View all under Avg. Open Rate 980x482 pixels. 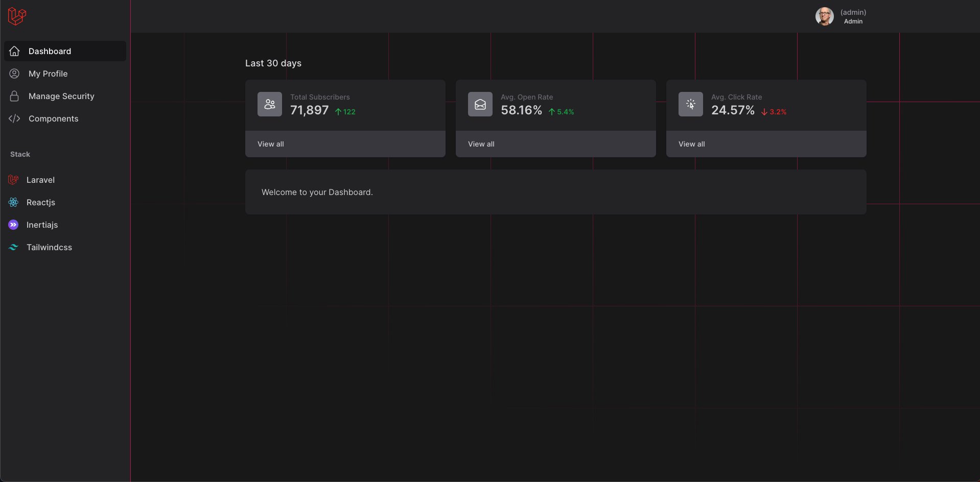[481, 144]
